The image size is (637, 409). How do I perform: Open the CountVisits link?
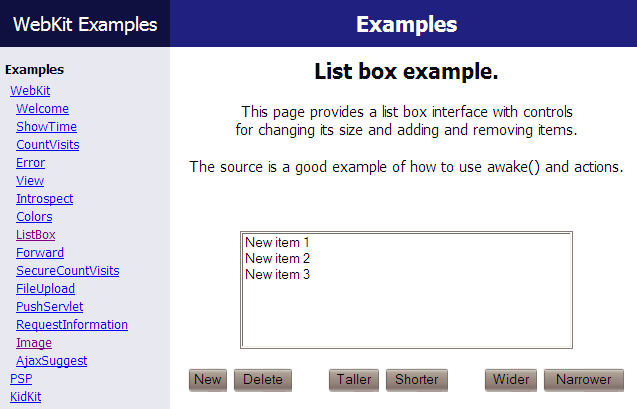tap(48, 145)
